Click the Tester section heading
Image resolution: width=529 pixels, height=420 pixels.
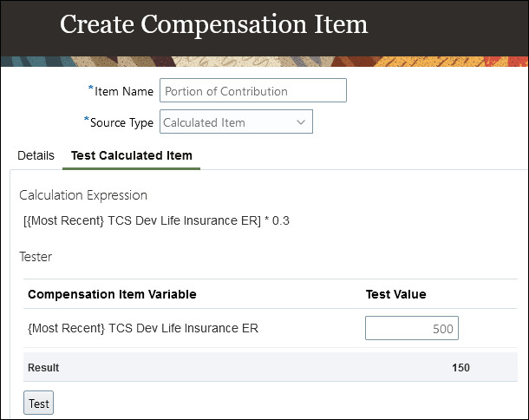pos(36,257)
